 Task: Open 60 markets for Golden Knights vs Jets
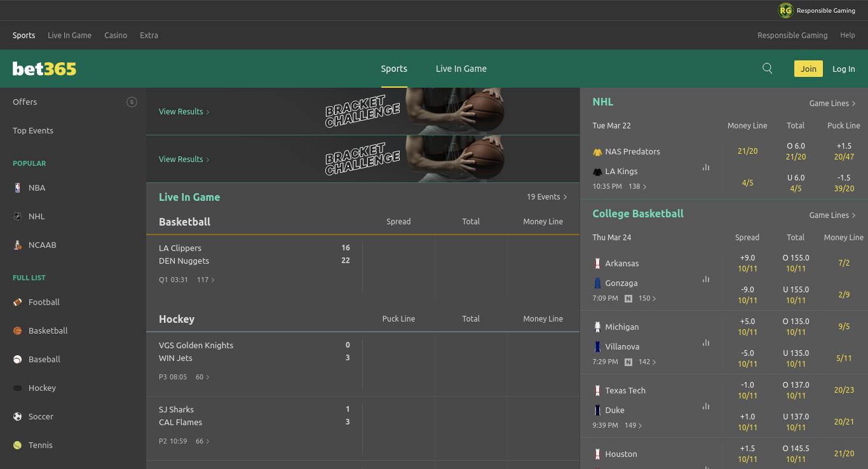(x=203, y=377)
